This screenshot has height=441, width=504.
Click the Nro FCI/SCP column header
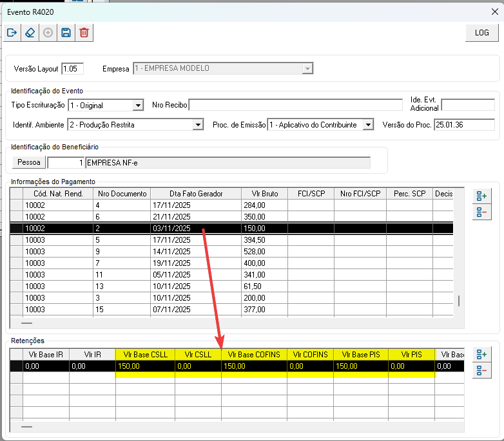click(x=360, y=194)
